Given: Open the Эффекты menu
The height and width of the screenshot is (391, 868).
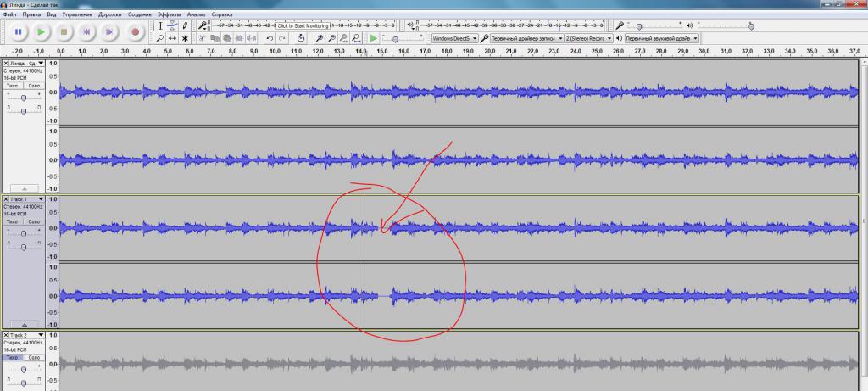Looking at the screenshot, I should [169, 14].
